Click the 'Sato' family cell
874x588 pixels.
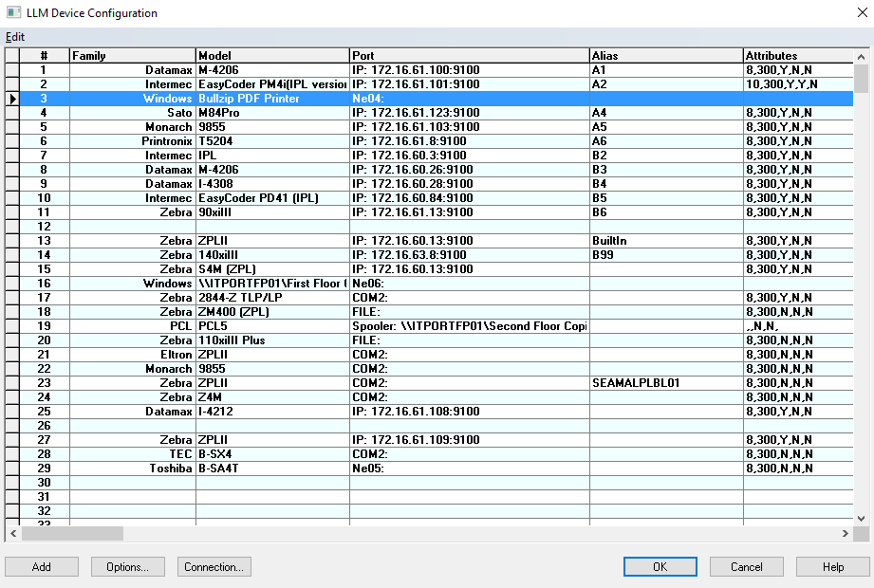(x=133, y=113)
